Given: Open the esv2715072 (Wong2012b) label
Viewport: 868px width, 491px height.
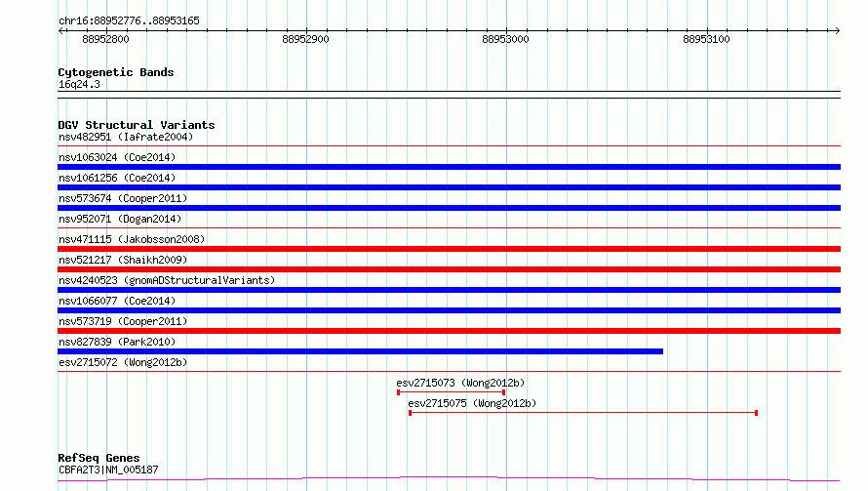Looking at the screenshot, I should 123,362.
